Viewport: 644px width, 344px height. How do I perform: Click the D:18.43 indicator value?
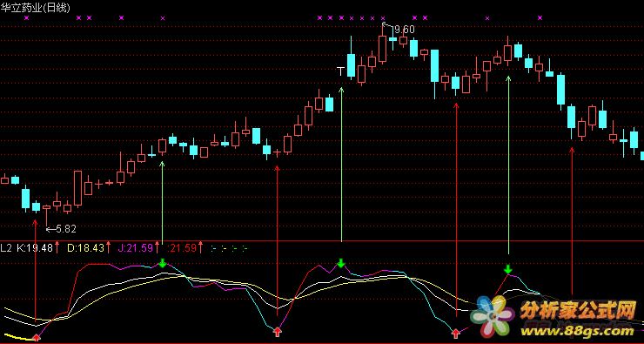coord(85,248)
